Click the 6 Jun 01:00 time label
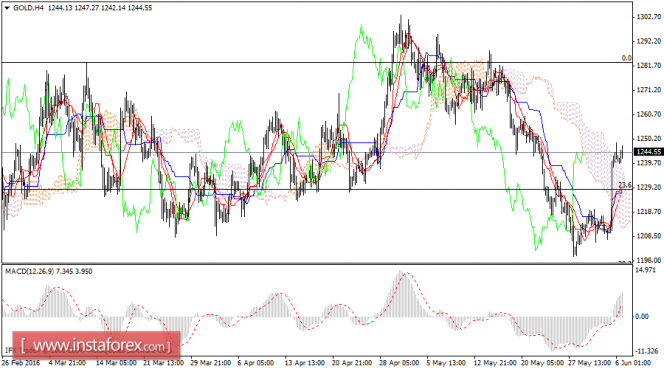This screenshot has height=369, width=664. coord(634,363)
